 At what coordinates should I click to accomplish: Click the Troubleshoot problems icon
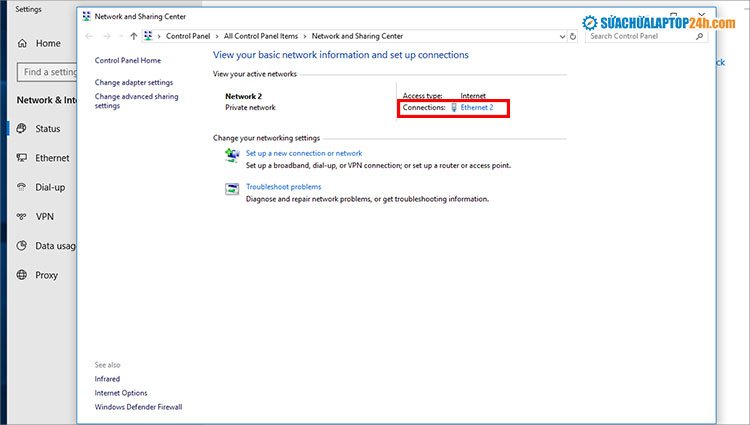[232, 188]
